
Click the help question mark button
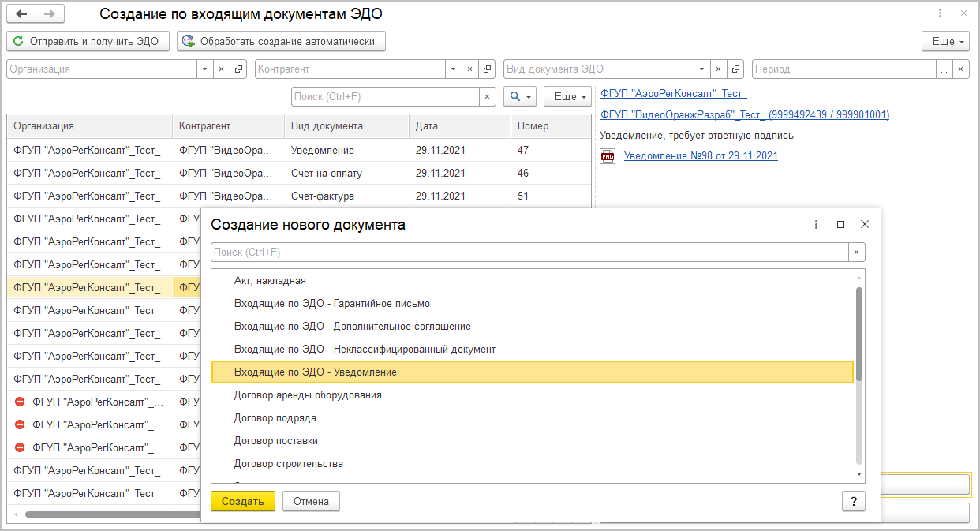coord(853,501)
